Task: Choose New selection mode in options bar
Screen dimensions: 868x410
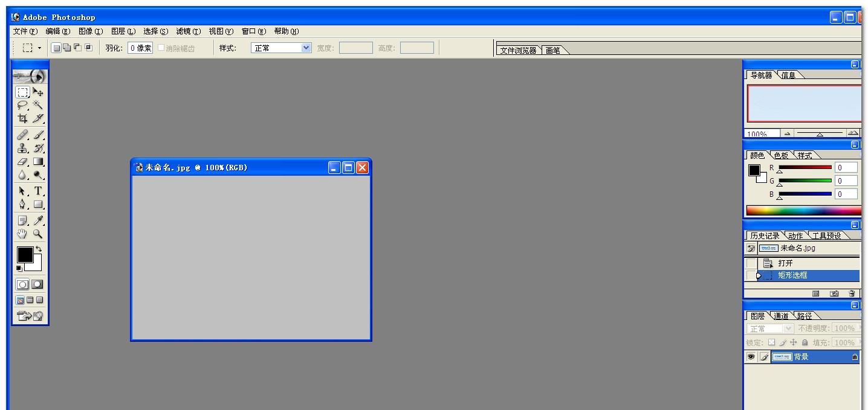Action: tap(56, 48)
